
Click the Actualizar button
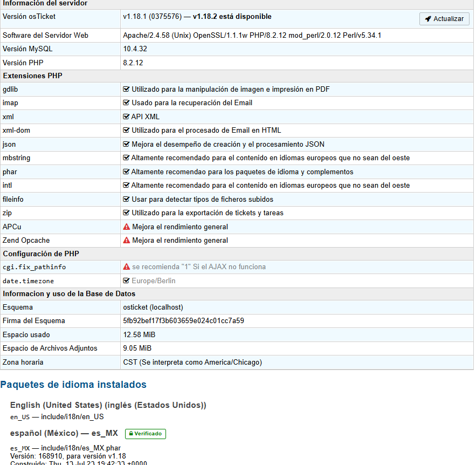click(x=444, y=19)
